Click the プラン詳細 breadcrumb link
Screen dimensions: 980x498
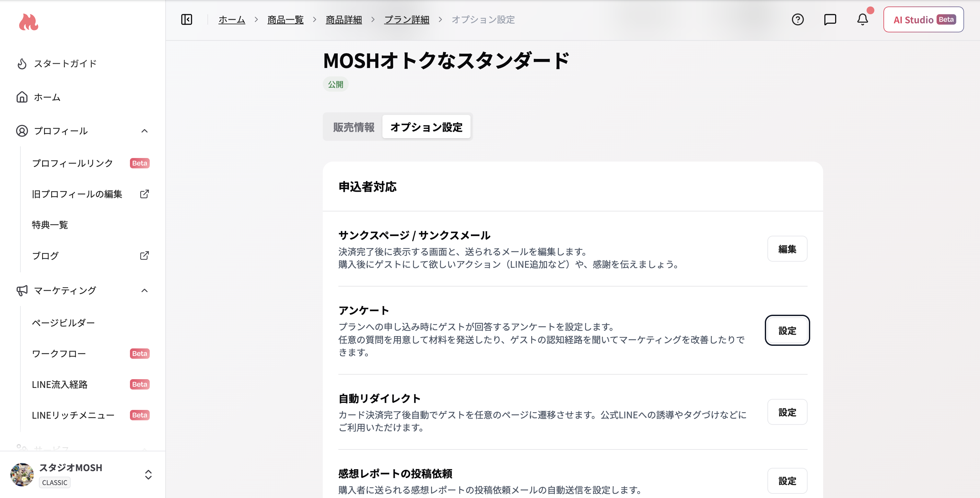(407, 19)
